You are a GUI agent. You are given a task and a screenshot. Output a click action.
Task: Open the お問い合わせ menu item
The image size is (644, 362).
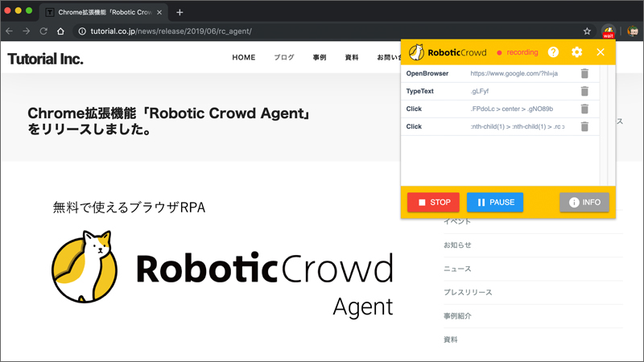point(389,57)
